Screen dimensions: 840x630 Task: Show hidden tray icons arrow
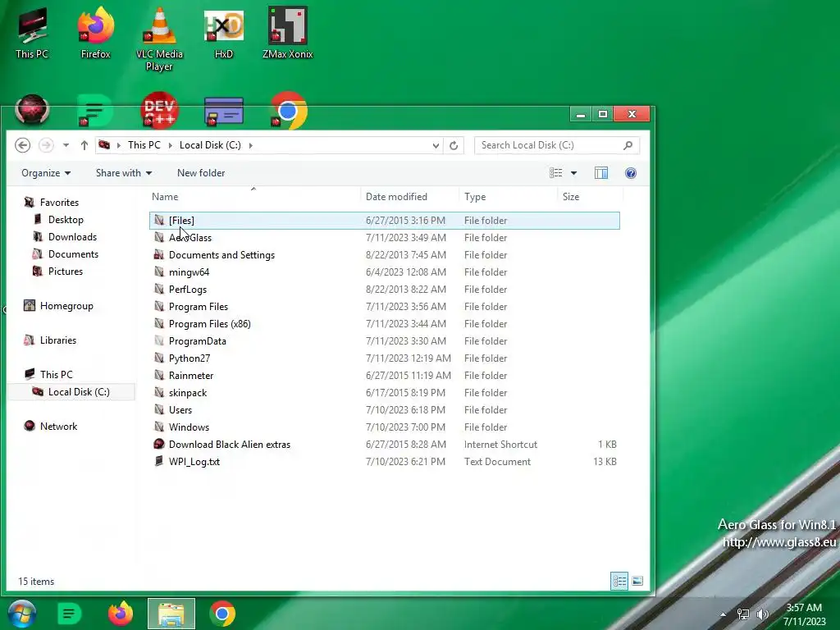click(x=723, y=614)
